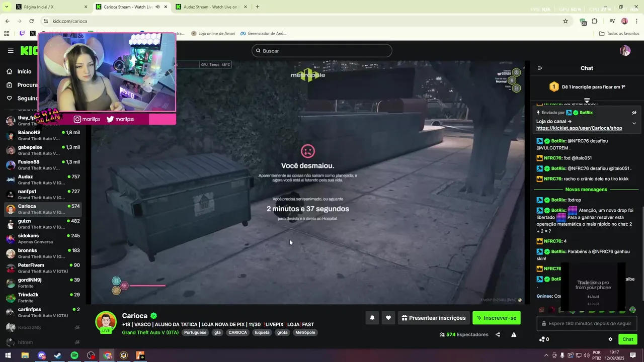644x362 pixels.
Task: Open a new Chrome tab
Action: (x=258, y=7)
